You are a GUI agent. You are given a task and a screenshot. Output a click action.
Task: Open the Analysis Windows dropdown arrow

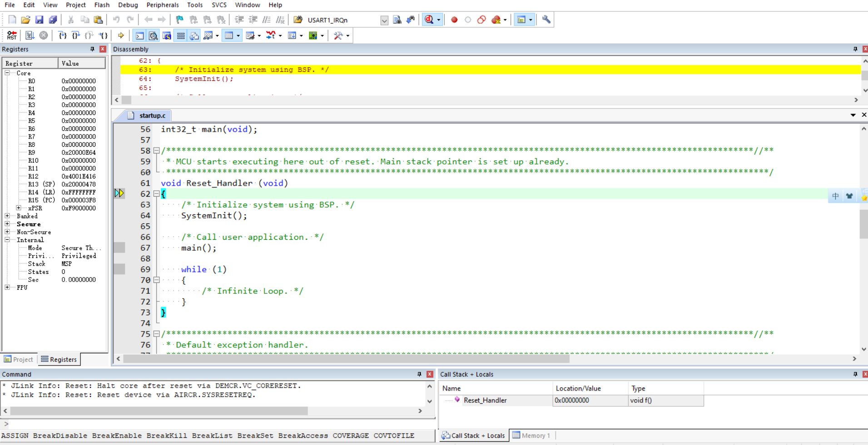[x=280, y=36]
